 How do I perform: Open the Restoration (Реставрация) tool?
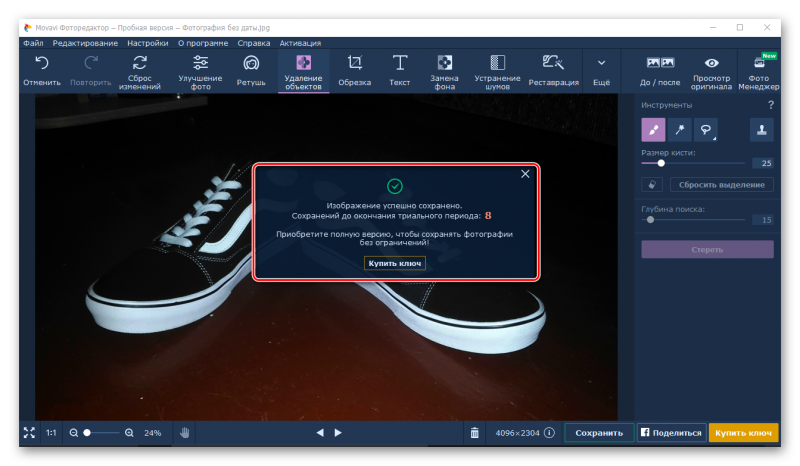click(553, 69)
